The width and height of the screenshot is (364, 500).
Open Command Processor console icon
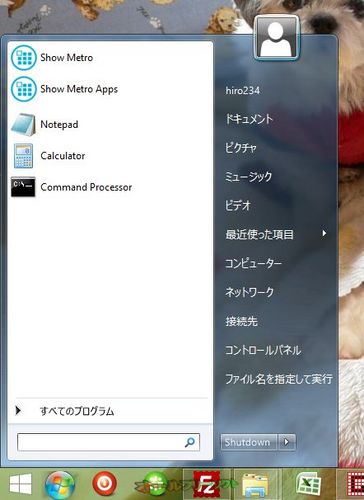[x=23, y=187]
